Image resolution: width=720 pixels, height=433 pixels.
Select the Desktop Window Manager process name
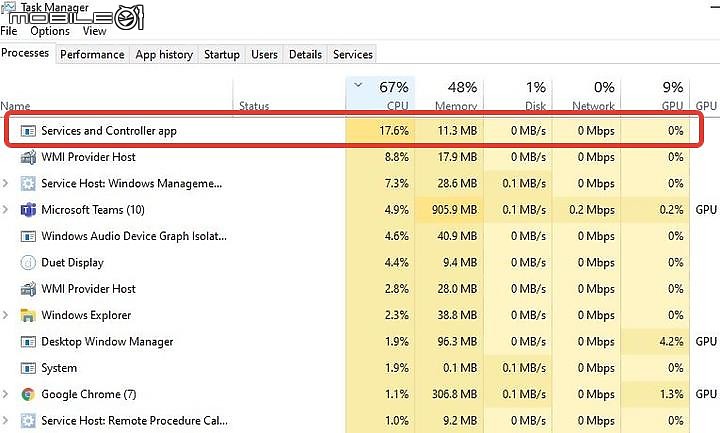pyautogui.click(x=107, y=342)
